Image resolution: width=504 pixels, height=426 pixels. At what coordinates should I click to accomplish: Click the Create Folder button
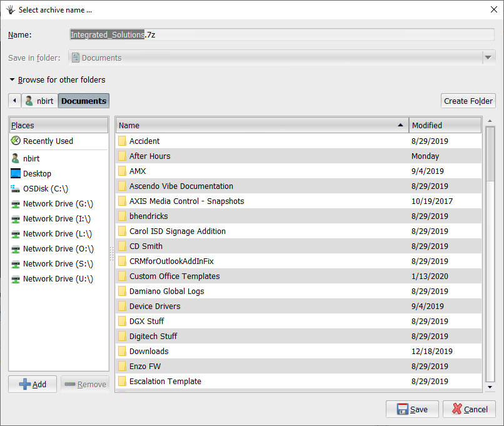(x=468, y=101)
